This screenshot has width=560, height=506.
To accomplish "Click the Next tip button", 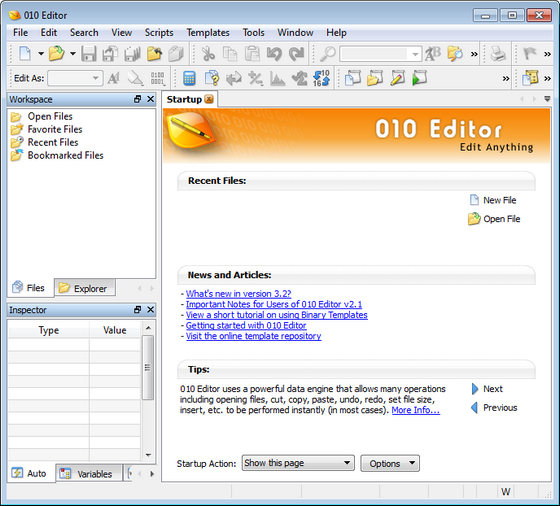I will (x=487, y=389).
